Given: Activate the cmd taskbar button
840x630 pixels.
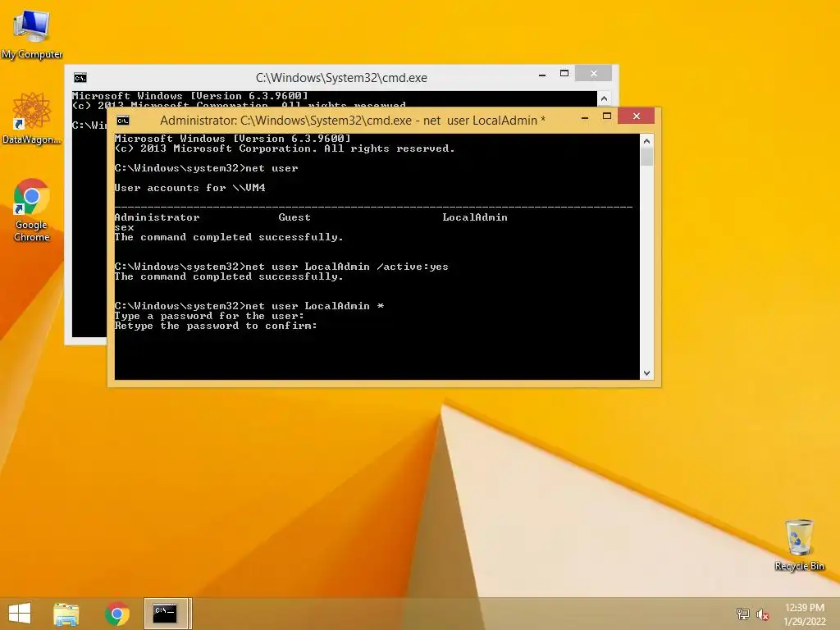Looking at the screenshot, I should [x=166, y=614].
